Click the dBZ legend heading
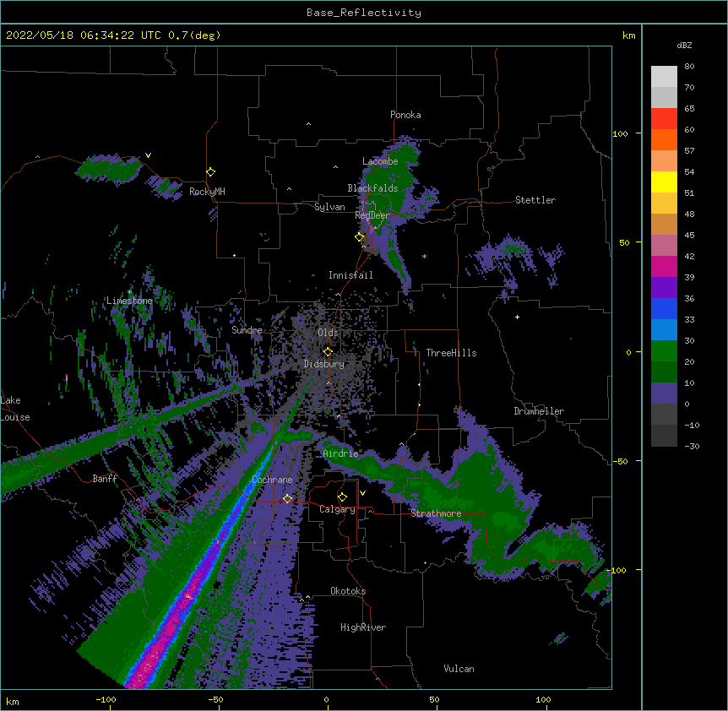 coord(684,46)
